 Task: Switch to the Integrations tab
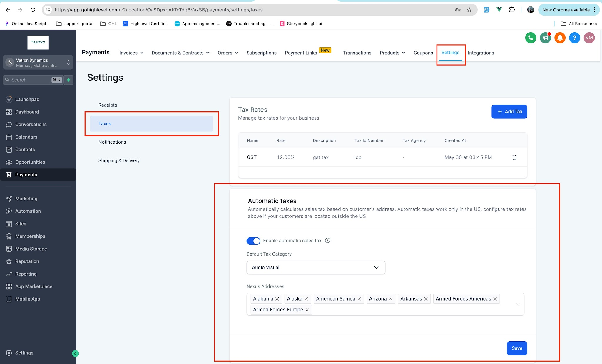tap(481, 53)
